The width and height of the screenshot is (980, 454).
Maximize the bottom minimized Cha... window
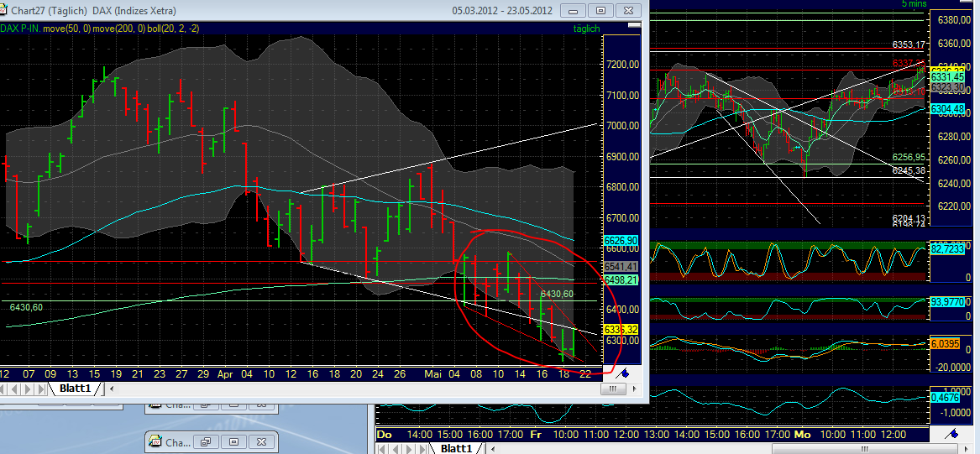[233, 442]
